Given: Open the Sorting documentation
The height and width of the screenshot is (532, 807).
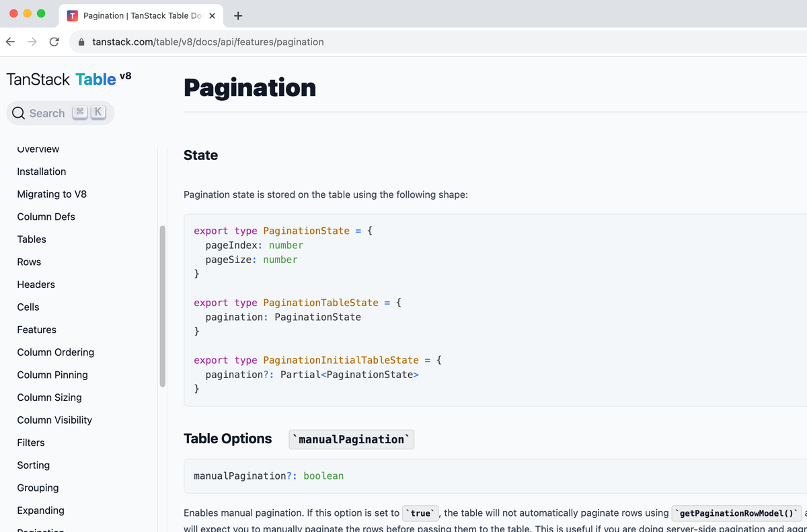Looking at the screenshot, I should click(33, 465).
